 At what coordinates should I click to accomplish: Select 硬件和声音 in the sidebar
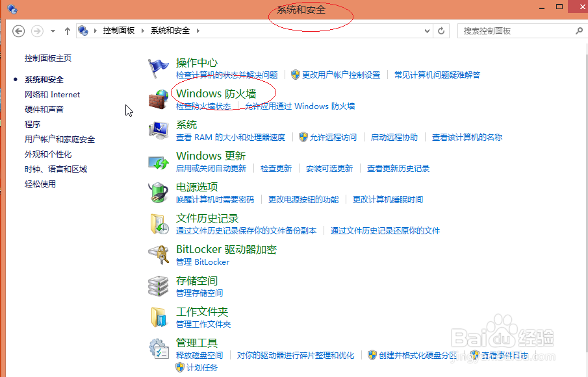pos(44,109)
